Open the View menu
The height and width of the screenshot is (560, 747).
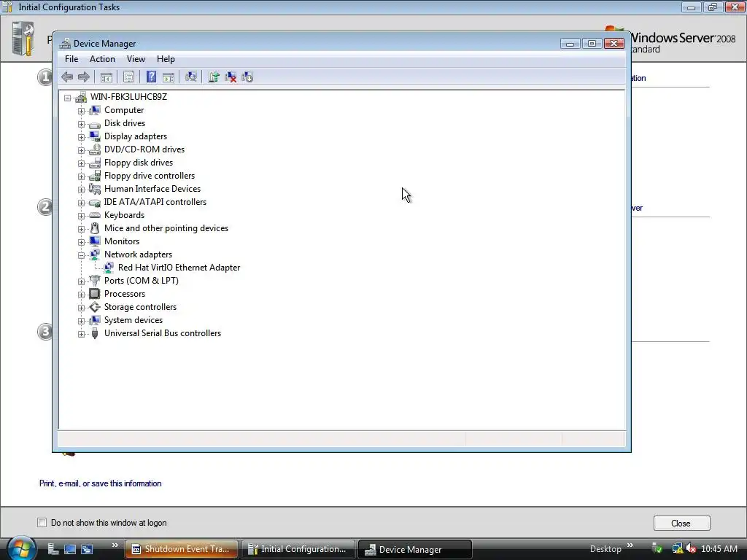136,59
